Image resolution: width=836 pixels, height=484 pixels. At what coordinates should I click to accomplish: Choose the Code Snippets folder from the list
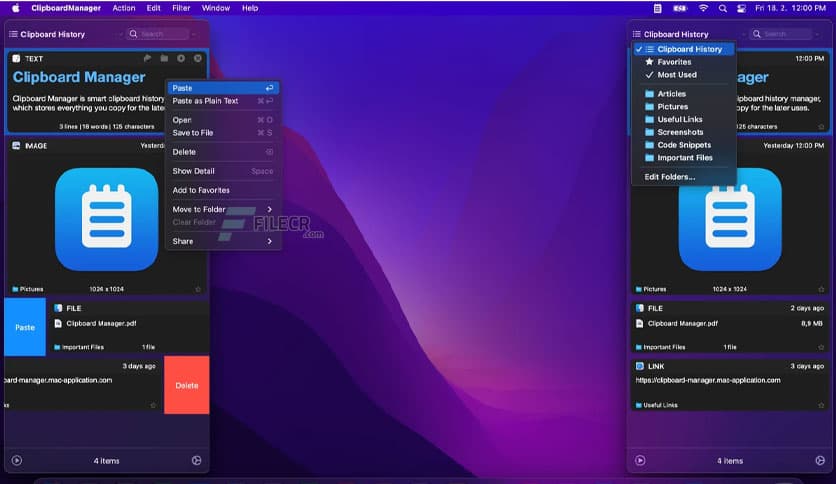pos(684,145)
